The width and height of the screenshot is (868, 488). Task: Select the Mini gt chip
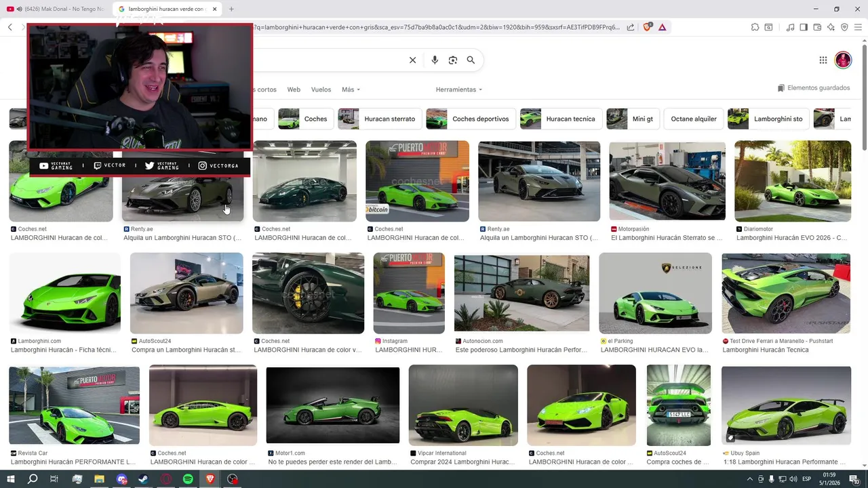(x=633, y=119)
